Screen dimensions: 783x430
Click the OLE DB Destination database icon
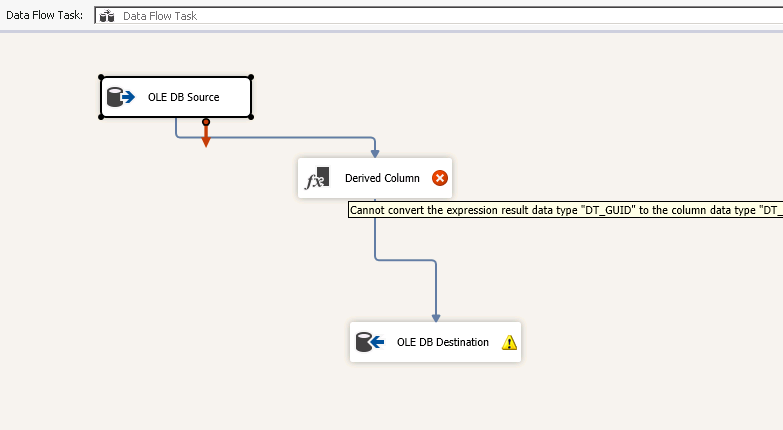(x=370, y=342)
